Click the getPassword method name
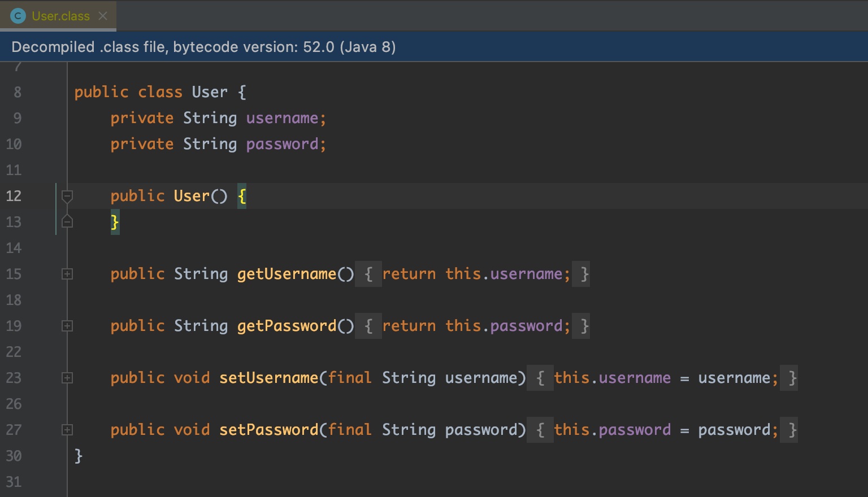868x497 pixels. tap(287, 326)
